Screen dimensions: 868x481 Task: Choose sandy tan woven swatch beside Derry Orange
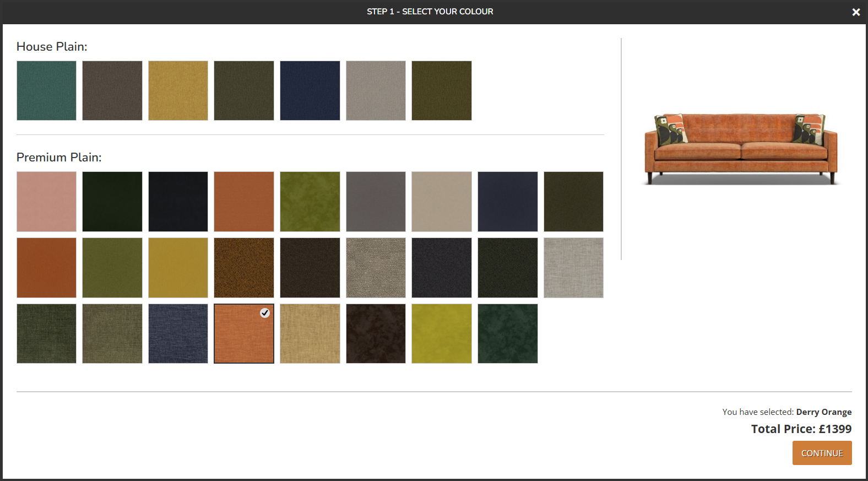(x=310, y=333)
